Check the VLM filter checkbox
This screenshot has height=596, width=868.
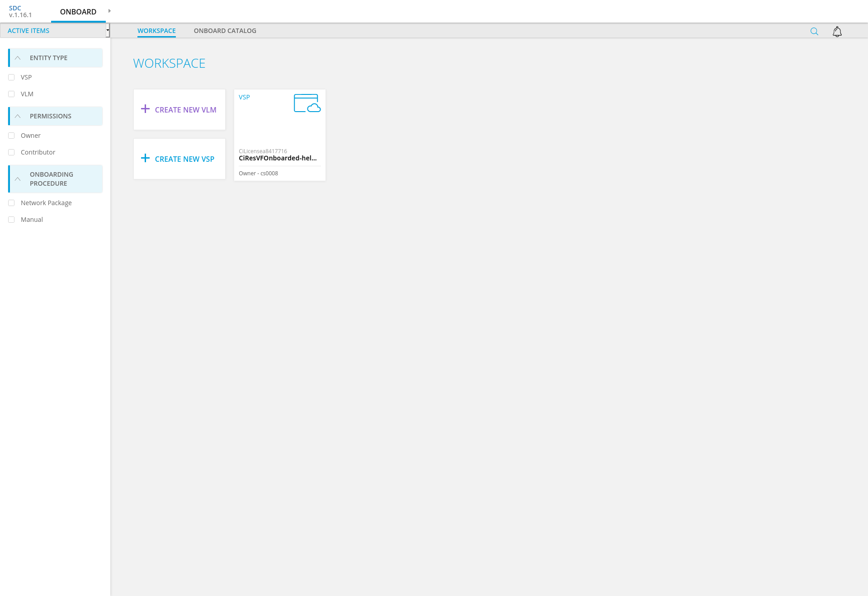[x=11, y=94]
